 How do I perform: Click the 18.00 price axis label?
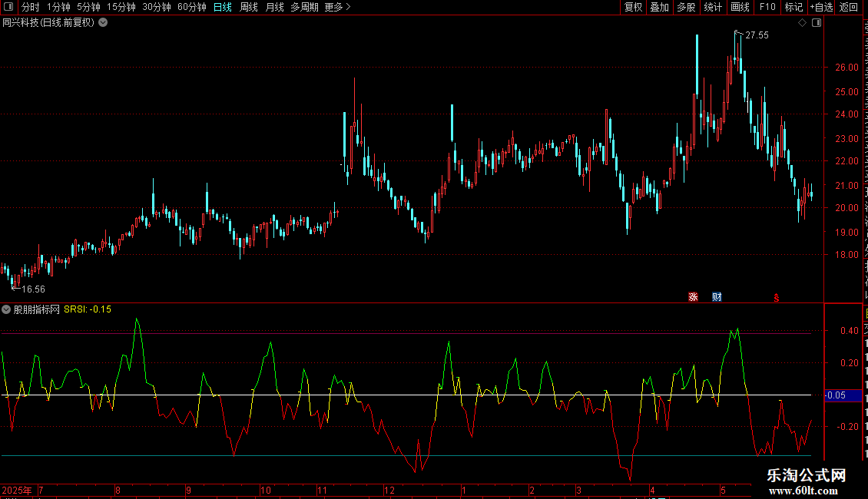[x=846, y=255]
